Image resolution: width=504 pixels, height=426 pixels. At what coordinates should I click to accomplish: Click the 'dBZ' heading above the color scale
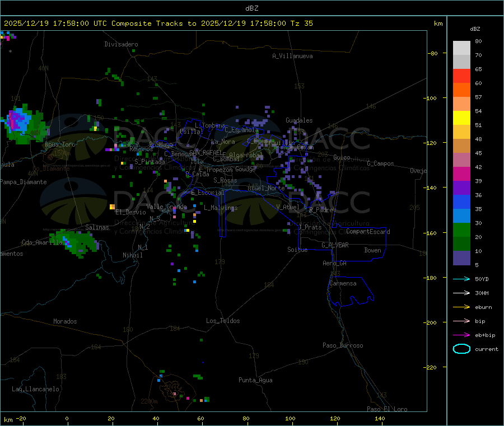[x=475, y=29]
